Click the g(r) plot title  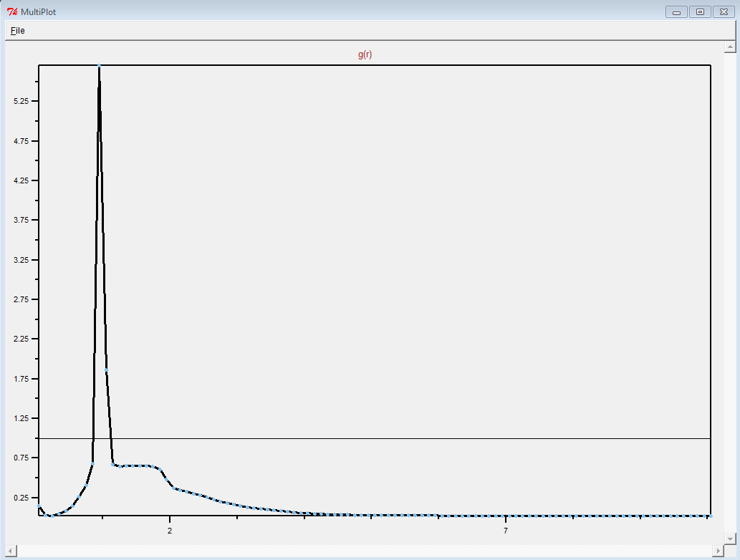[365, 54]
